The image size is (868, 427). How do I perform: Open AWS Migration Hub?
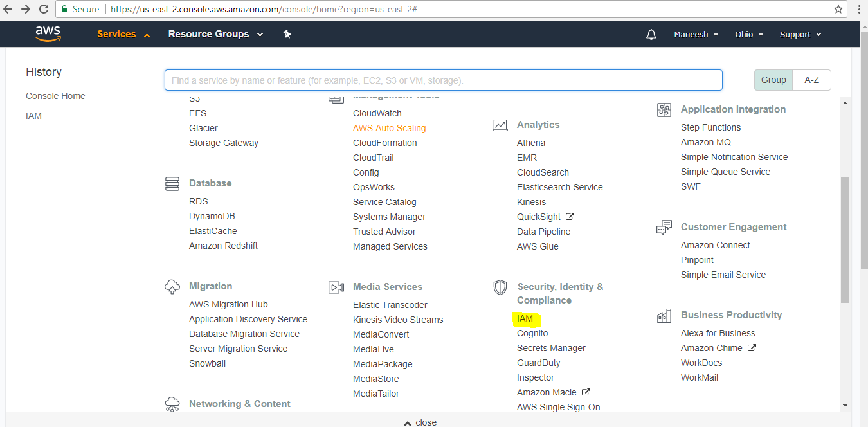pyautogui.click(x=228, y=304)
